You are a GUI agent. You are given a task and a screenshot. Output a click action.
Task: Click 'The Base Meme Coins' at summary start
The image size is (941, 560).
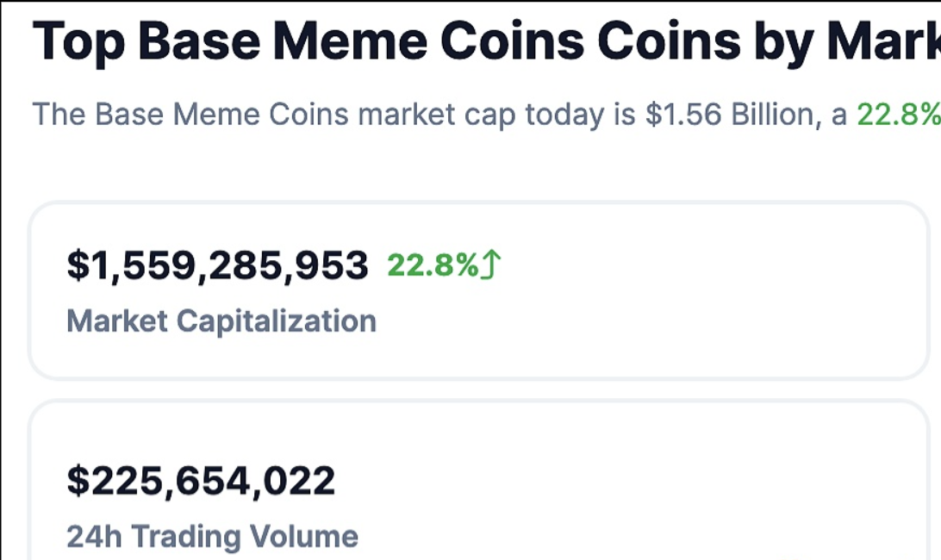click(190, 114)
